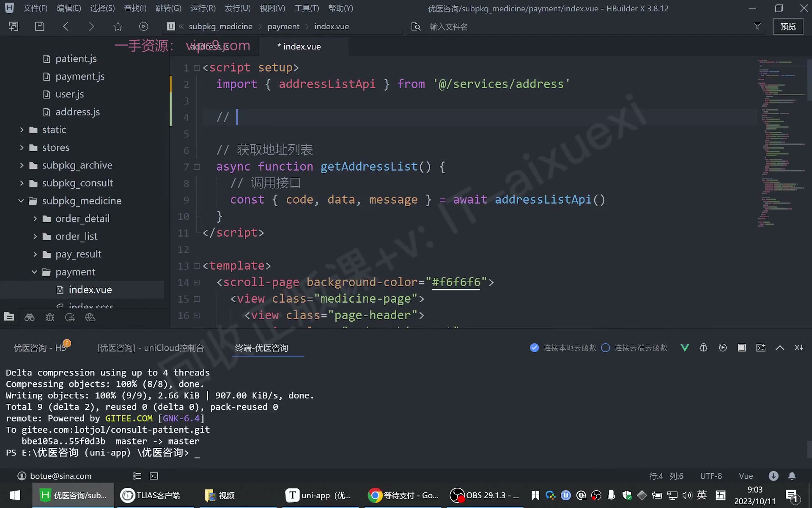This screenshot has height=508, width=812.
Task: Click the notification bell in status bar
Action: point(792,476)
